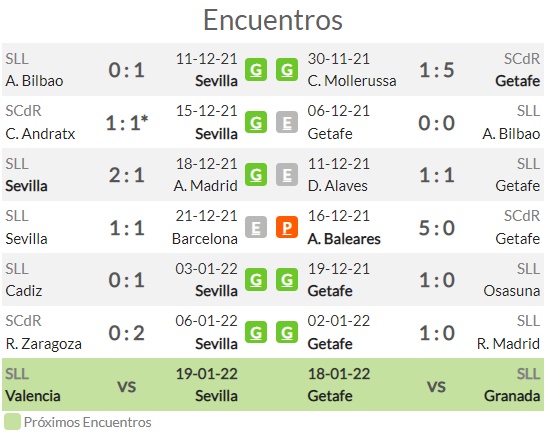
Task: Click the Barcelona team name
Action: (205, 239)
